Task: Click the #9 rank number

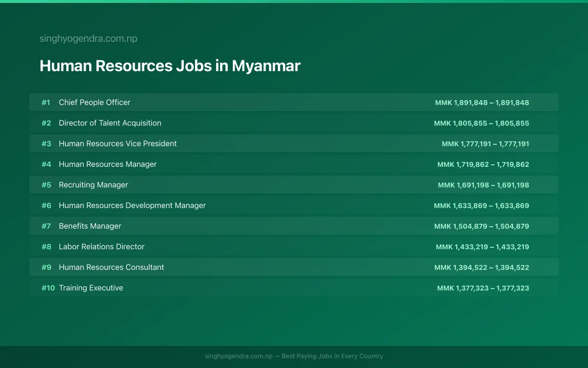Action: tap(46, 267)
